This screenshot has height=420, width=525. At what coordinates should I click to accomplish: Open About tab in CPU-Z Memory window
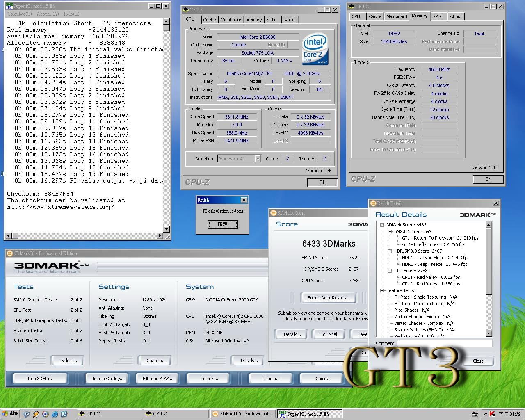click(455, 16)
